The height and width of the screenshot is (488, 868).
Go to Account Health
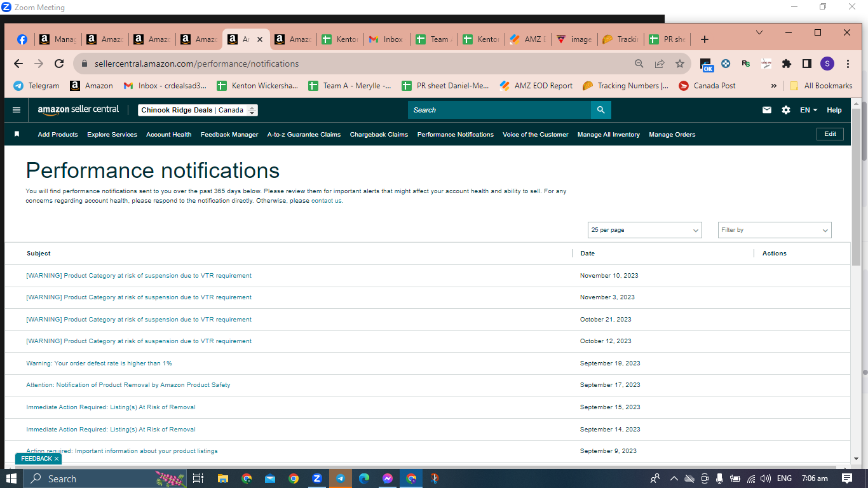tap(169, 135)
